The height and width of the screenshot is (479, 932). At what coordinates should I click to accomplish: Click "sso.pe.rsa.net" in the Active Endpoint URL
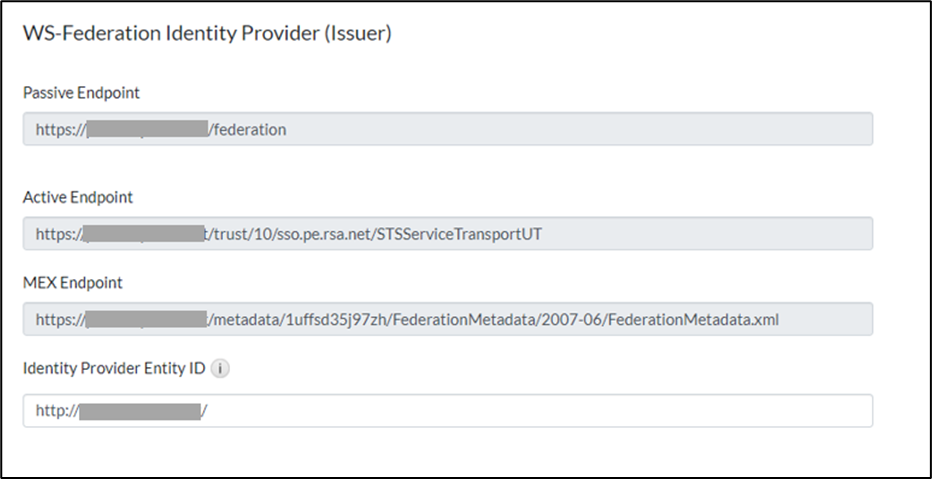point(328,234)
